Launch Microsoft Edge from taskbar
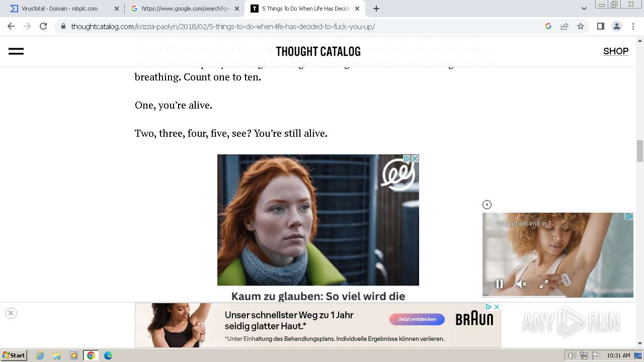 [108, 355]
